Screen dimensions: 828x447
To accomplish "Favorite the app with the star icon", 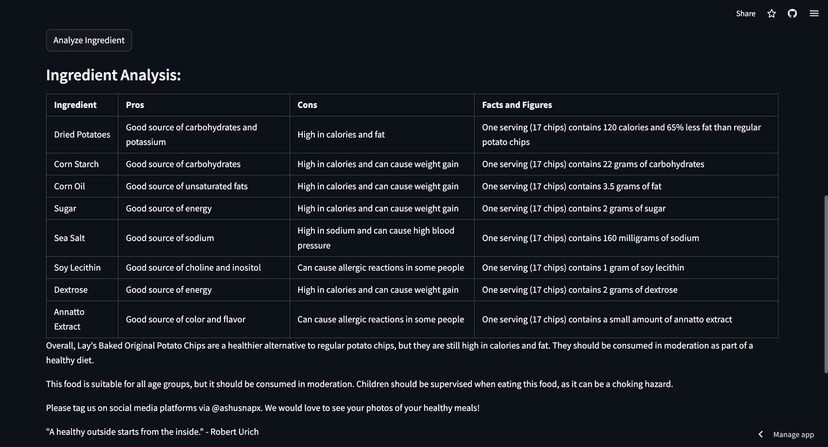I will [x=771, y=14].
